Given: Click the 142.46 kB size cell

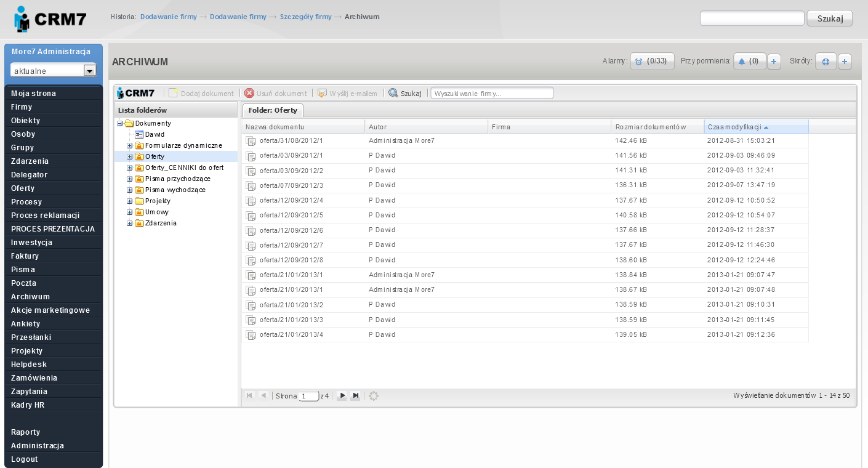Looking at the screenshot, I should (x=631, y=141).
